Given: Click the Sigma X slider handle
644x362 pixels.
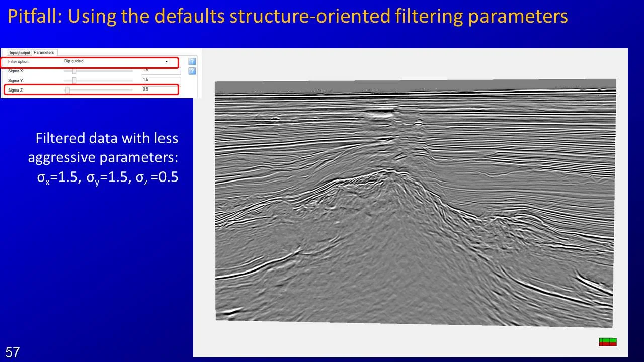Looking at the screenshot, I should [x=74, y=71].
